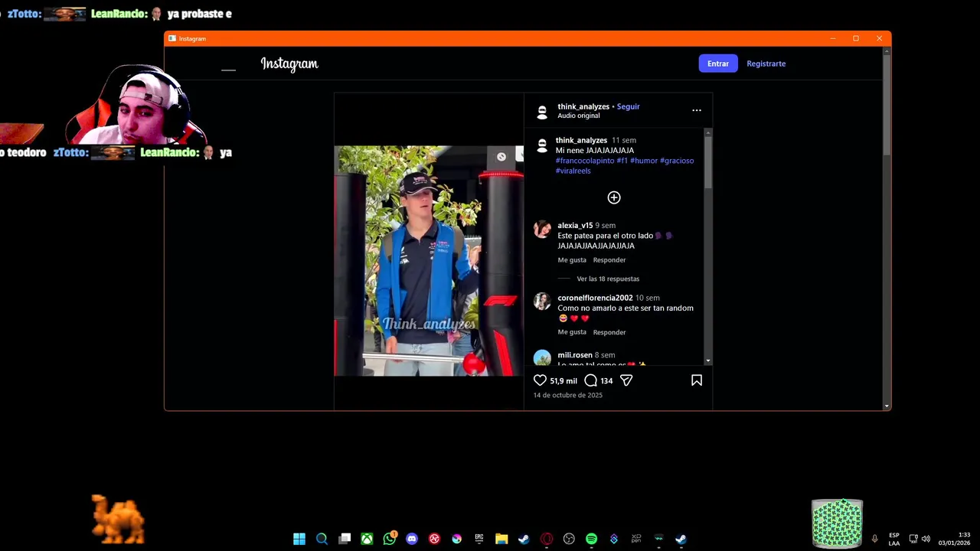Open mili.rosen's avatar
This screenshot has width=980, height=551.
(x=542, y=357)
